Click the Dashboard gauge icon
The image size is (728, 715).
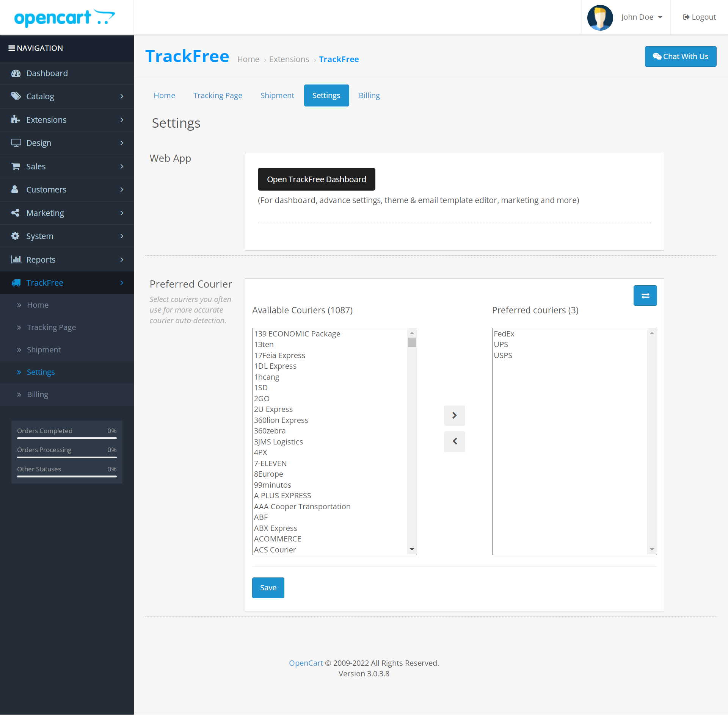[16, 73]
